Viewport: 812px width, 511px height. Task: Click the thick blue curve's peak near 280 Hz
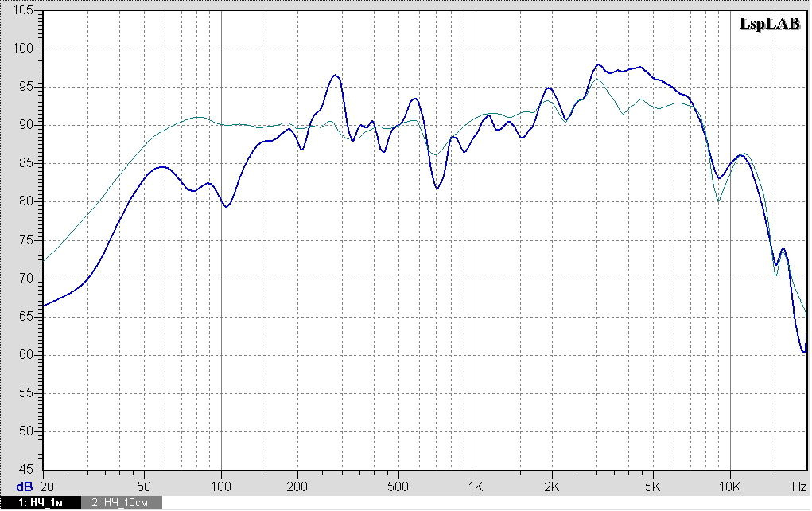(x=335, y=76)
